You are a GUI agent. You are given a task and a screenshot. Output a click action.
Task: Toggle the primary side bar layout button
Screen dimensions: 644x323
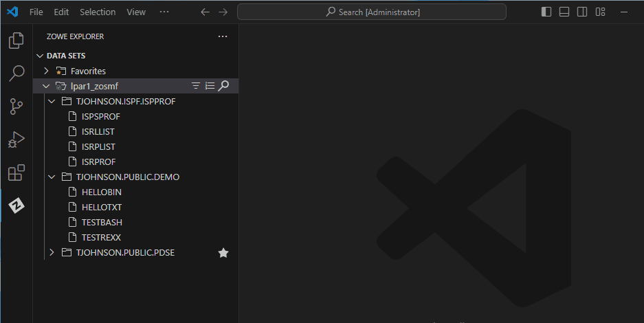tap(546, 12)
